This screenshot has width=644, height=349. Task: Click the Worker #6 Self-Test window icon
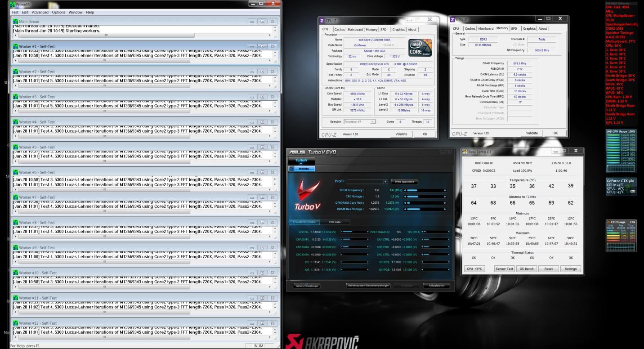pos(16,172)
